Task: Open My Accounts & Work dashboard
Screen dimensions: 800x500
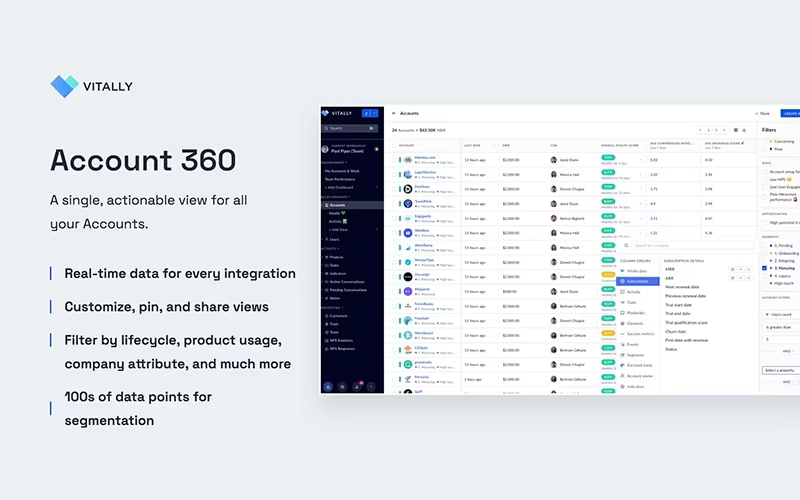Action: coord(342,171)
